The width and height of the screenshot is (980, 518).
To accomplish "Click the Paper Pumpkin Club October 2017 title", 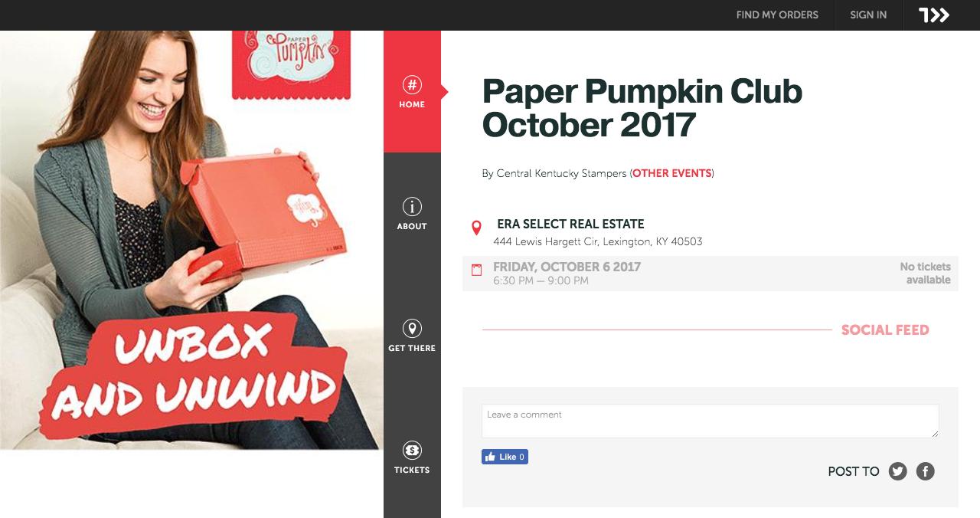I will [x=642, y=108].
